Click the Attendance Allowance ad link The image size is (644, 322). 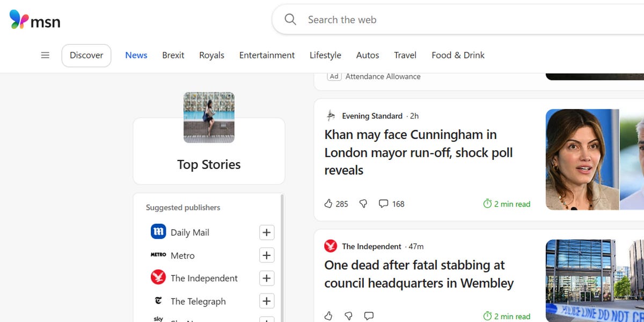tap(383, 77)
